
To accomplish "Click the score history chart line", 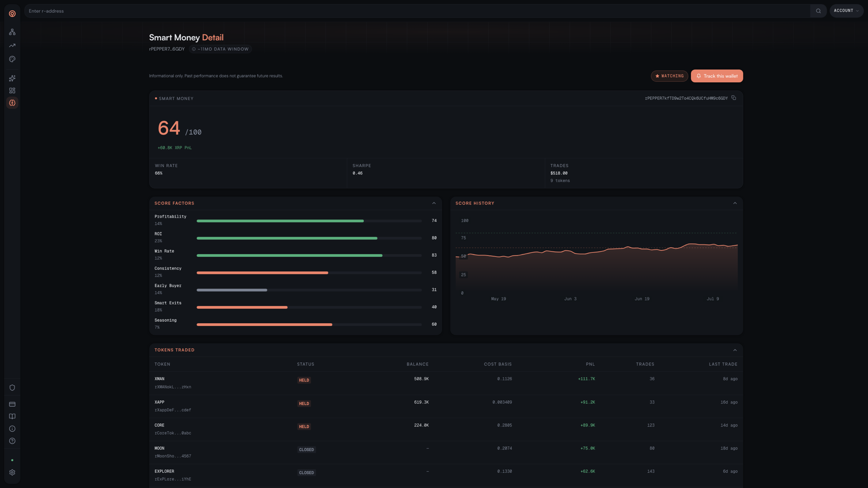I will 597,251.
